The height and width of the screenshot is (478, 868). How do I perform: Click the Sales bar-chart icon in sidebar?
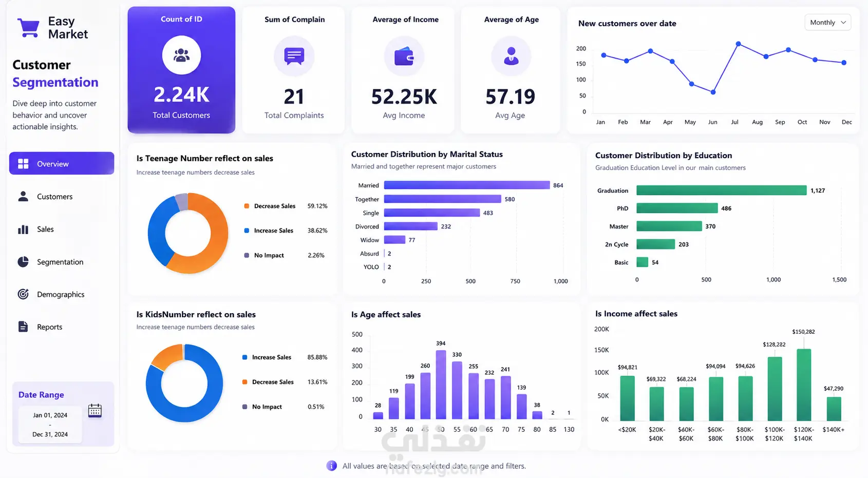[23, 229]
